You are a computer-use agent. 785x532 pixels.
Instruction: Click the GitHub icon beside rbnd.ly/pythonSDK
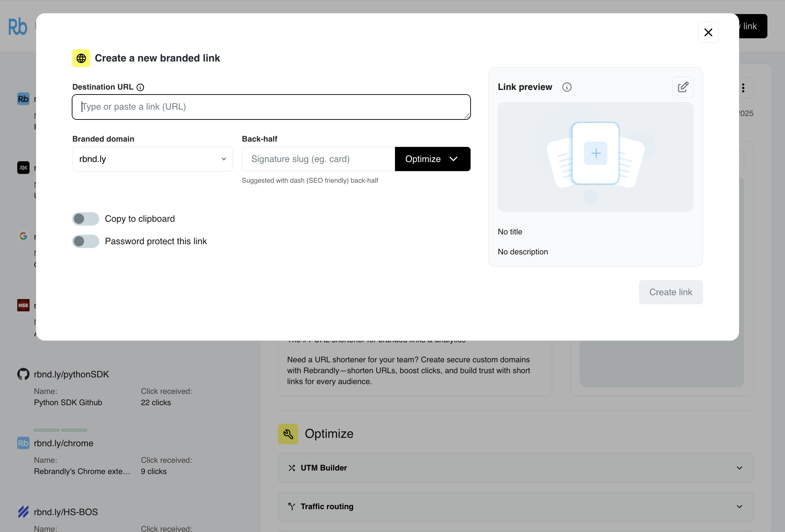click(23, 374)
